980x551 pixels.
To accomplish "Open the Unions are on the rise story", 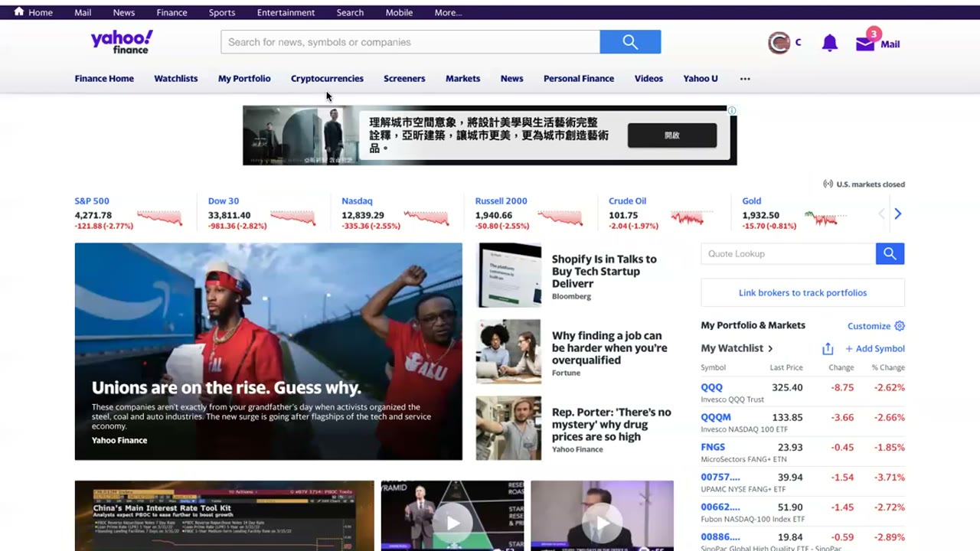I will (x=268, y=351).
